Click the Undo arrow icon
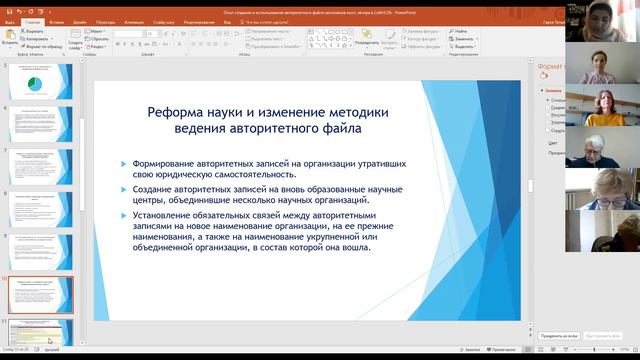The height and width of the screenshot is (360, 640). coord(19,12)
